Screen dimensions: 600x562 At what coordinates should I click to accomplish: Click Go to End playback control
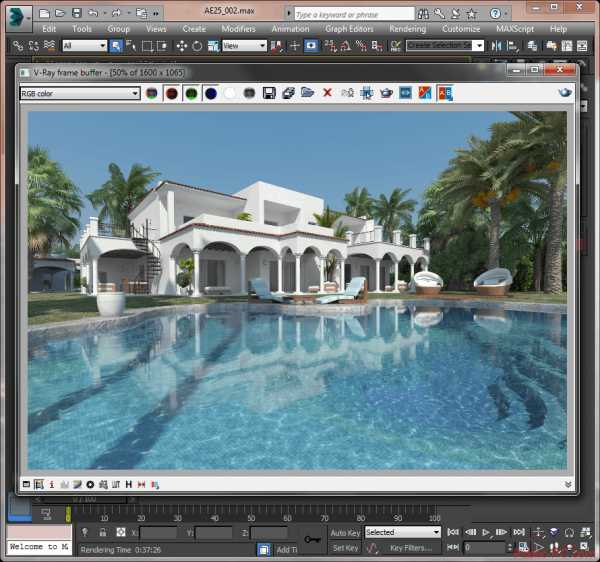coord(519,532)
